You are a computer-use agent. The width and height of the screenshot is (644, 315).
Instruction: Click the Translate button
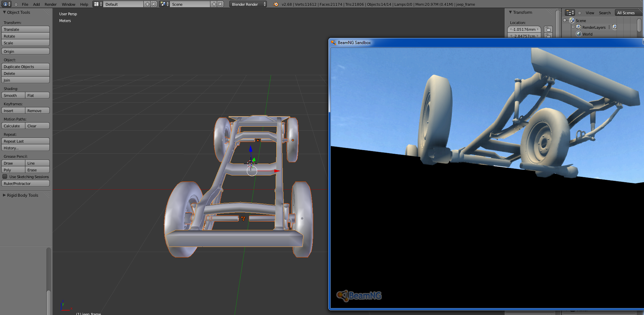pos(25,29)
